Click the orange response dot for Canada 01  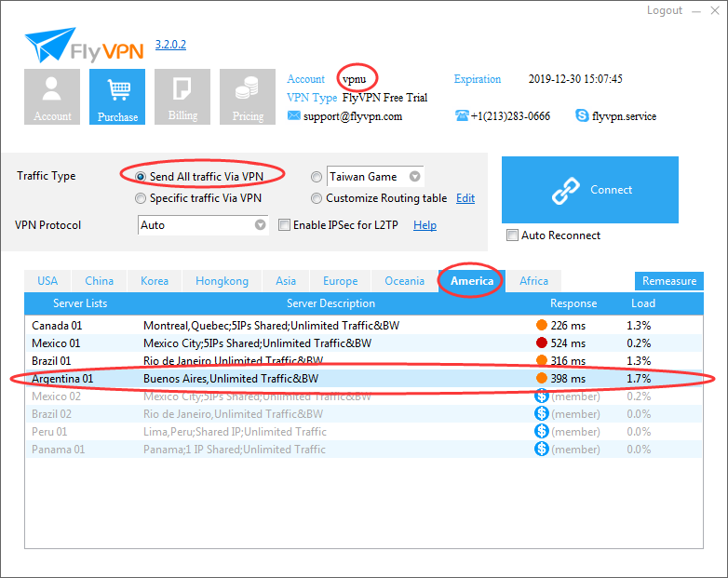[542, 325]
